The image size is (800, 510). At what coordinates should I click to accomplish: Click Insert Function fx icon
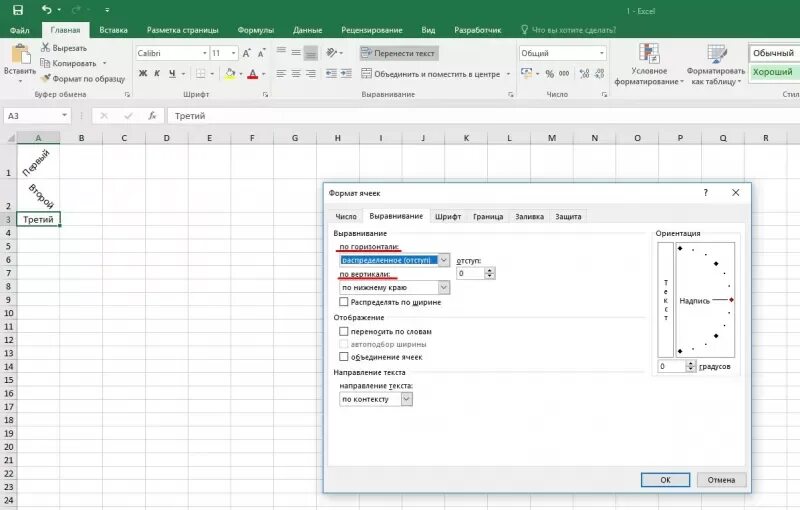point(152,116)
